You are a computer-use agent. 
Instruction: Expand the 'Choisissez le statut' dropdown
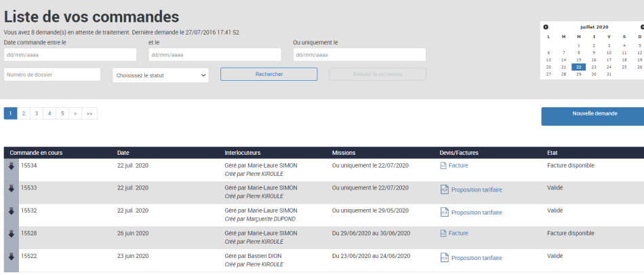[160, 75]
